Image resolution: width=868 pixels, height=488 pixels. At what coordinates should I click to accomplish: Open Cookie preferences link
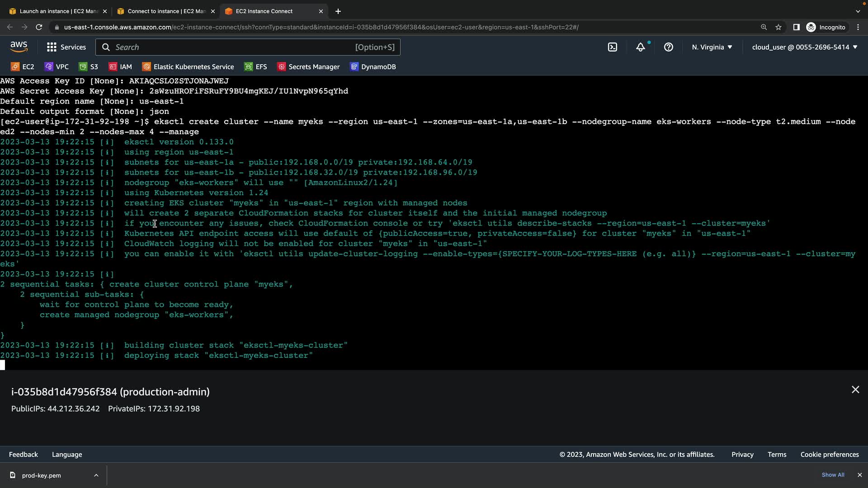829,455
